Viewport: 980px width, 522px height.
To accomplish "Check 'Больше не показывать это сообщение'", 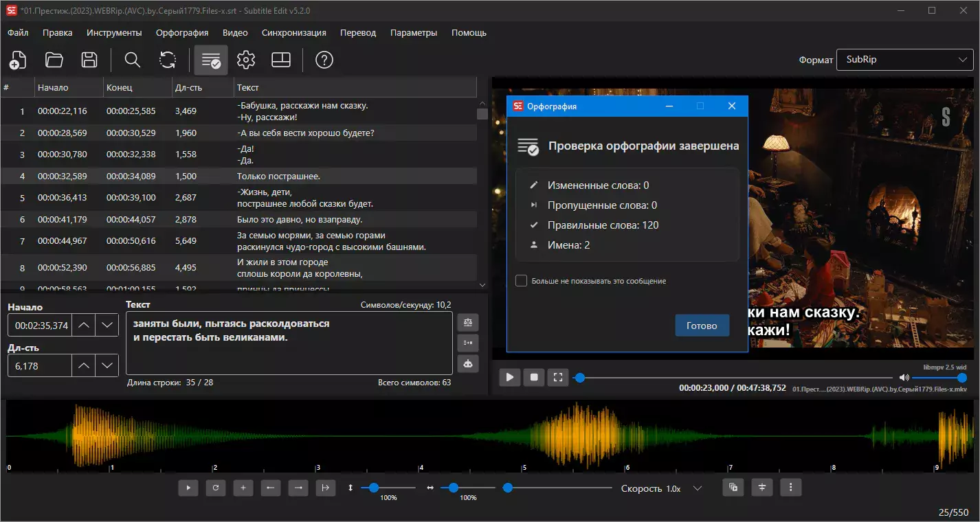I will [522, 281].
